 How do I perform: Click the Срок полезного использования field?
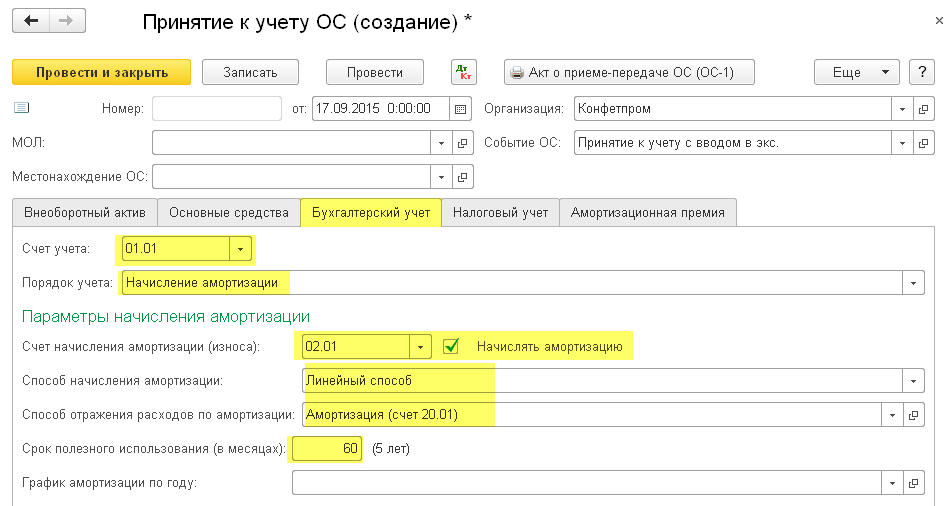[x=325, y=449]
